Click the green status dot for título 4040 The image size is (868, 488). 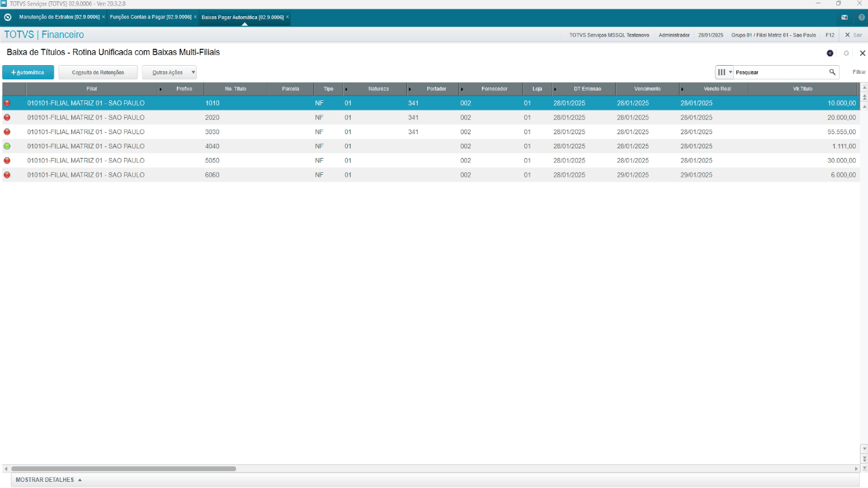[x=7, y=146]
